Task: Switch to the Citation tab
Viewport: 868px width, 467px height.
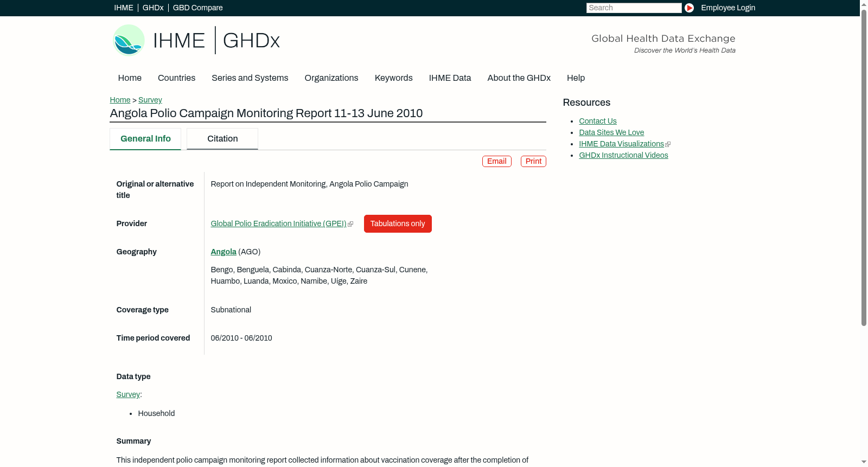Action: [222, 139]
